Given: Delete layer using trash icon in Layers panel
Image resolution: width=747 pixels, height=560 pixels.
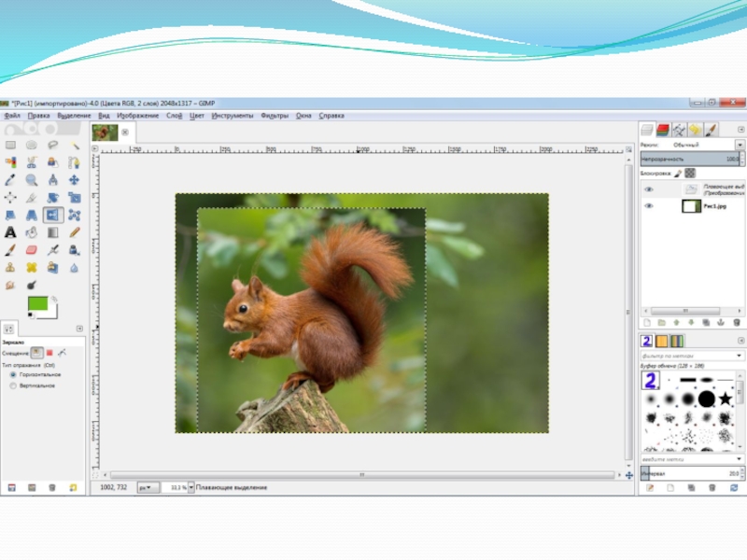Looking at the screenshot, I should [x=738, y=322].
